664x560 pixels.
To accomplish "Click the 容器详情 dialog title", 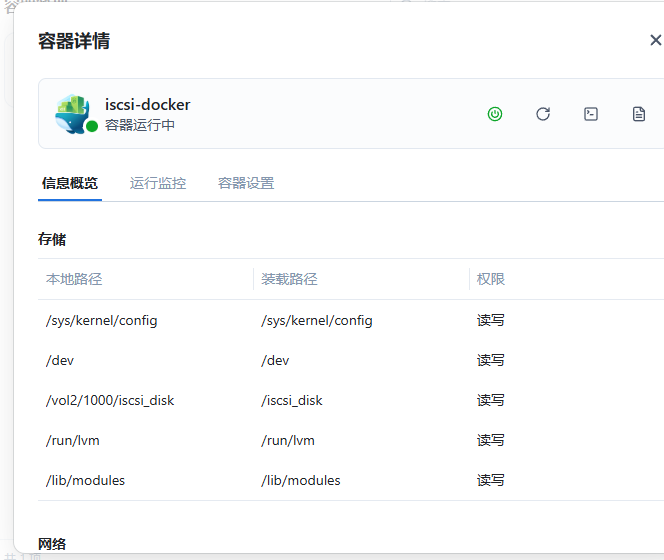I will point(74,41).
